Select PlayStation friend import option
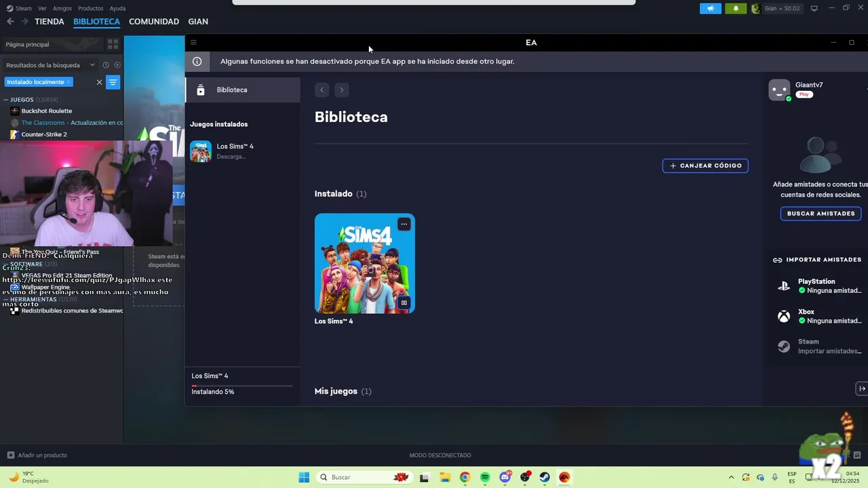Image resolution: width=868 pixels, height=488 pixels. pos(820,286)
